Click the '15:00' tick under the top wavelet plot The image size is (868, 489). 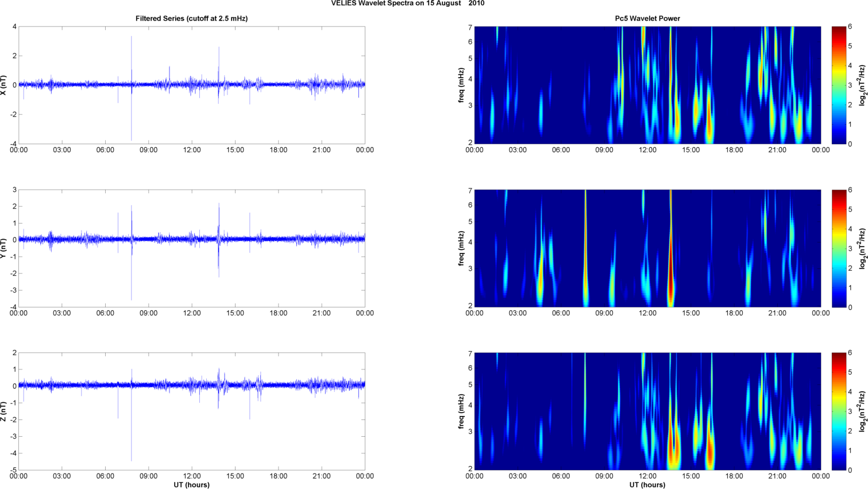[x=691, y=150]
